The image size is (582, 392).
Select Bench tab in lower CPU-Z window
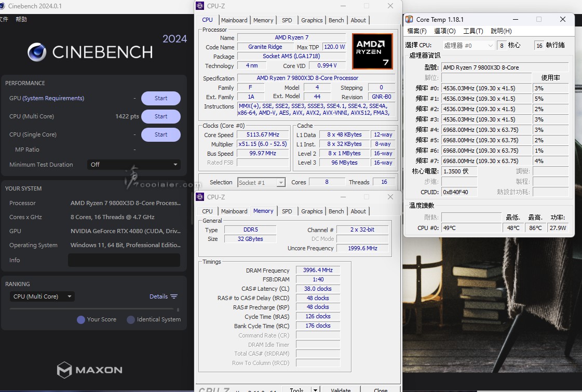pyautogui.click(x=336, y=211)
